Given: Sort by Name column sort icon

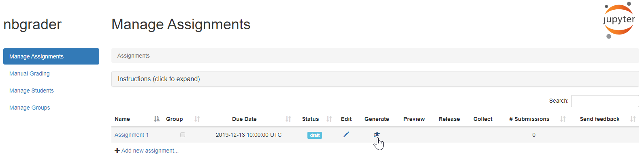Looking at the screenshot, I should [157, 119].
